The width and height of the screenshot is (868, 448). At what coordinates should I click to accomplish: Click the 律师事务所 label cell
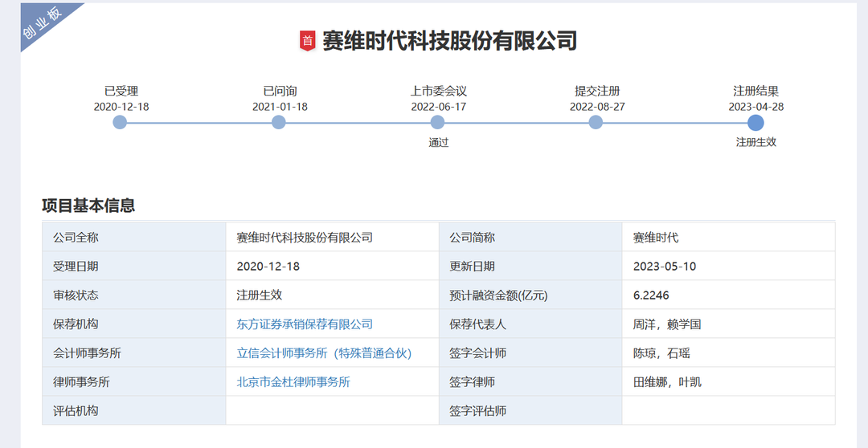(x=134, y=382)
